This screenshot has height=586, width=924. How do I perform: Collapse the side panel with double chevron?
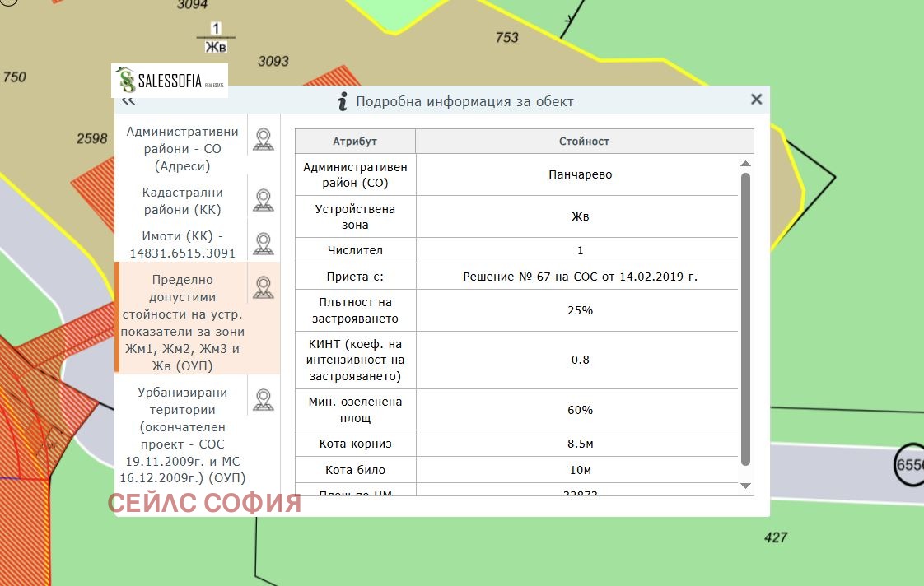[x=128, y=101]
